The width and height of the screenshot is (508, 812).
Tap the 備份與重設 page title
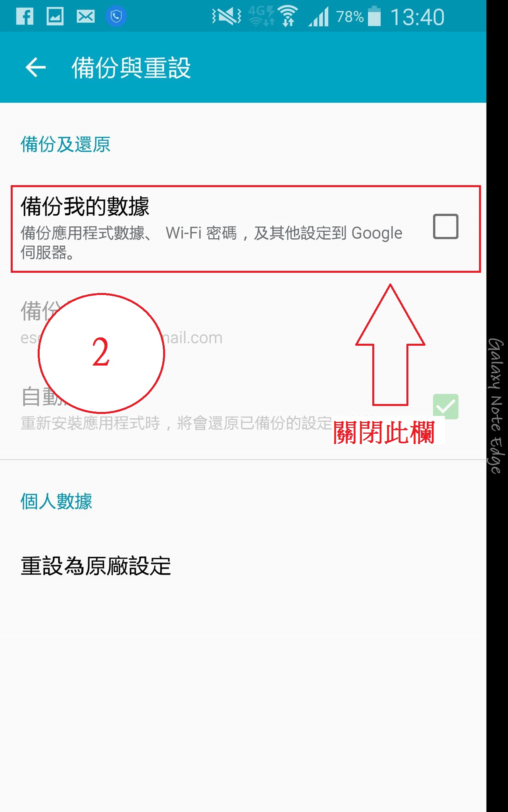(131, 67)
